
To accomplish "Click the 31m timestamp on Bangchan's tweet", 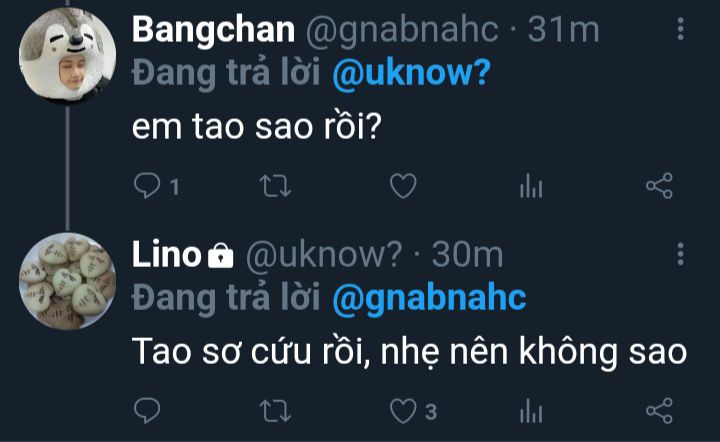I will pyautogui.click(x=564, y=30).
